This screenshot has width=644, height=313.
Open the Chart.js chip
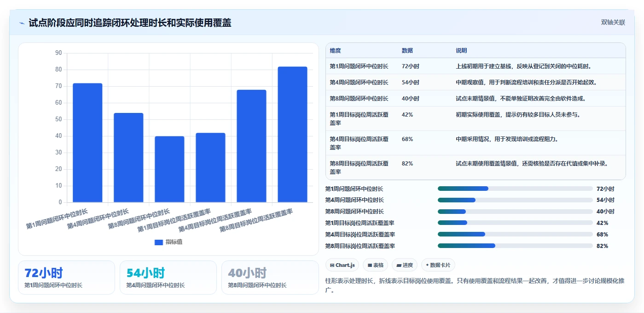342,265
